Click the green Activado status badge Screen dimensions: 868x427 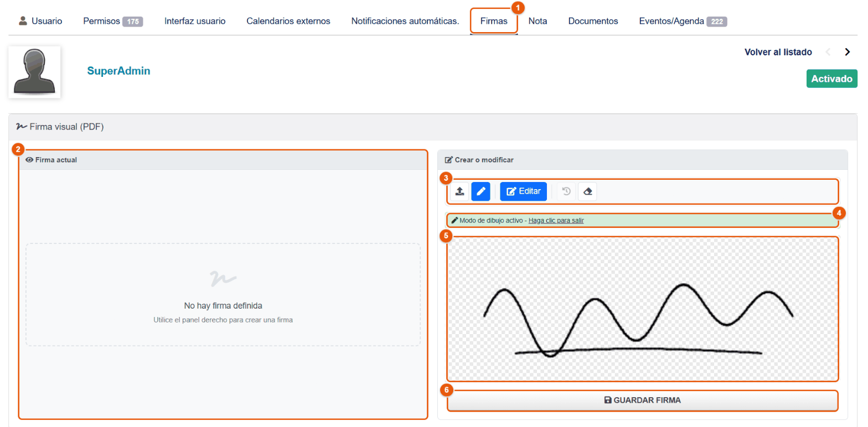pos(831,79)
